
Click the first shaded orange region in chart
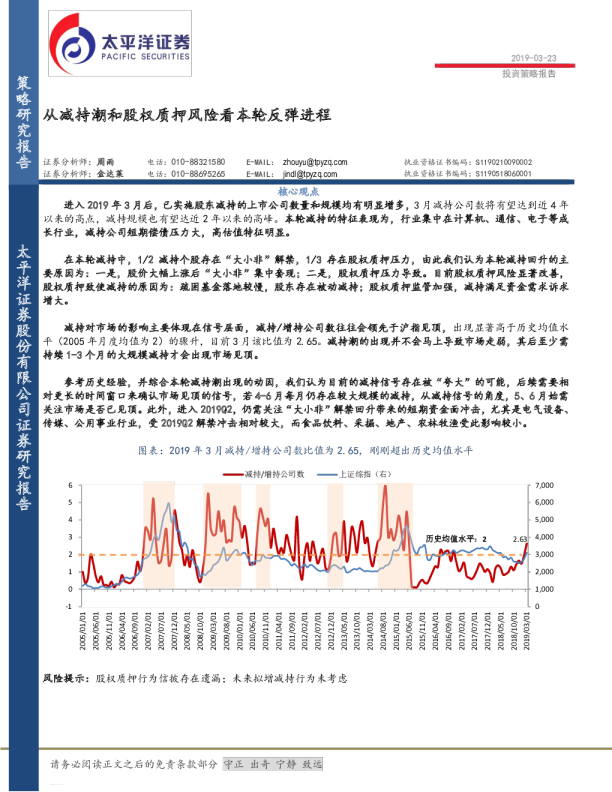coord(158,535)
